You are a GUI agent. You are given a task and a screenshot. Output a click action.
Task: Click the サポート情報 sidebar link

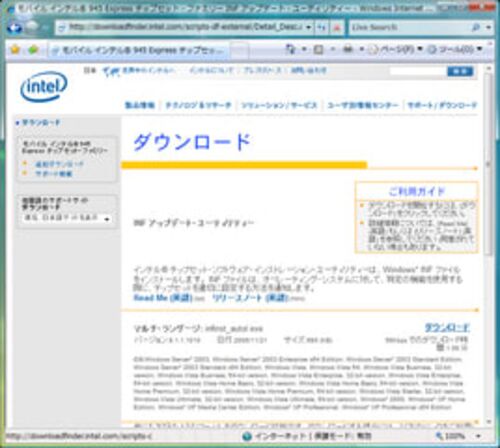coord(53,174)
